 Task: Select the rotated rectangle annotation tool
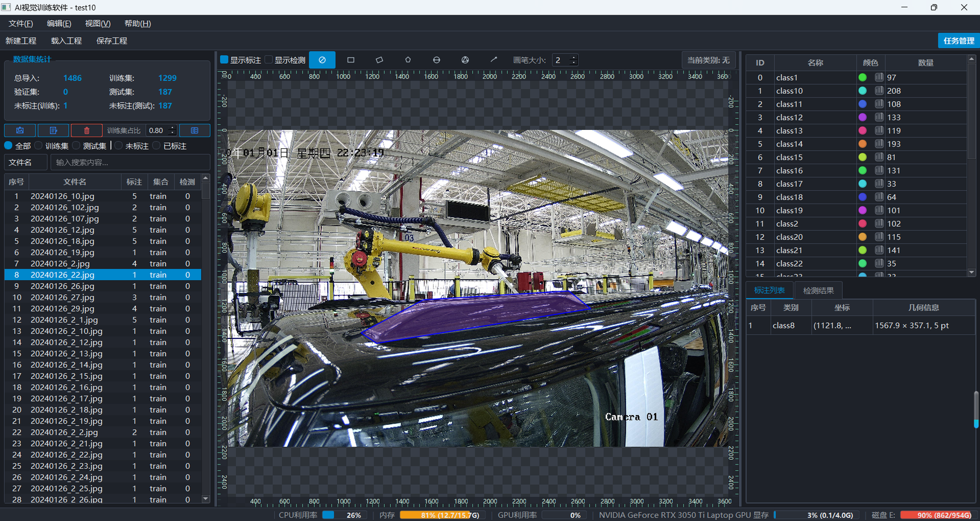pos(379,60)
